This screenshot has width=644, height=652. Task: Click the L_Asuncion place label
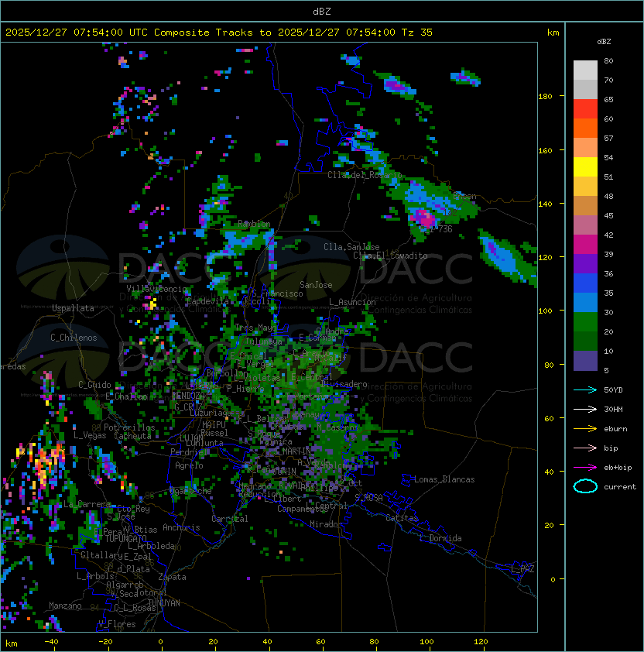coord(352,302)
